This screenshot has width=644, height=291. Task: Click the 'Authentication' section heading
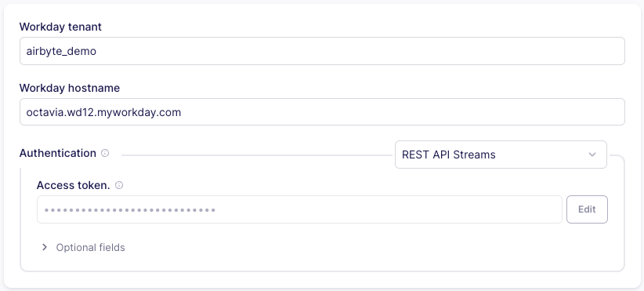coord(57,153)
